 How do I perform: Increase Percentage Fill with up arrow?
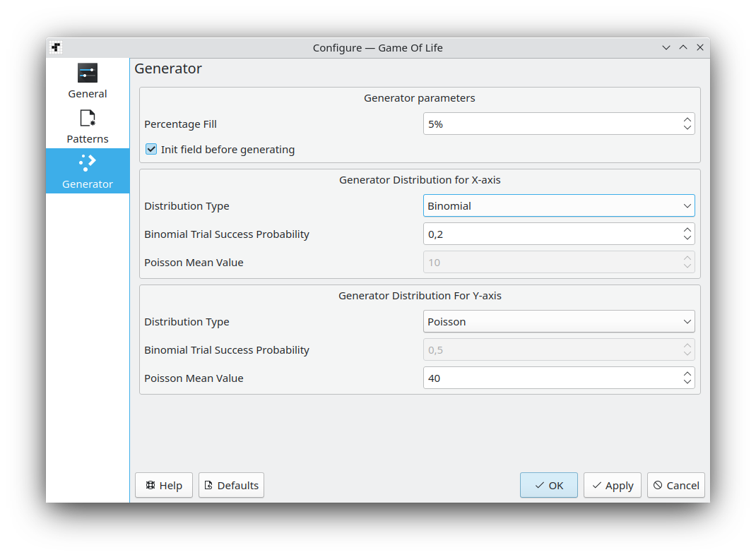(687, 119)
